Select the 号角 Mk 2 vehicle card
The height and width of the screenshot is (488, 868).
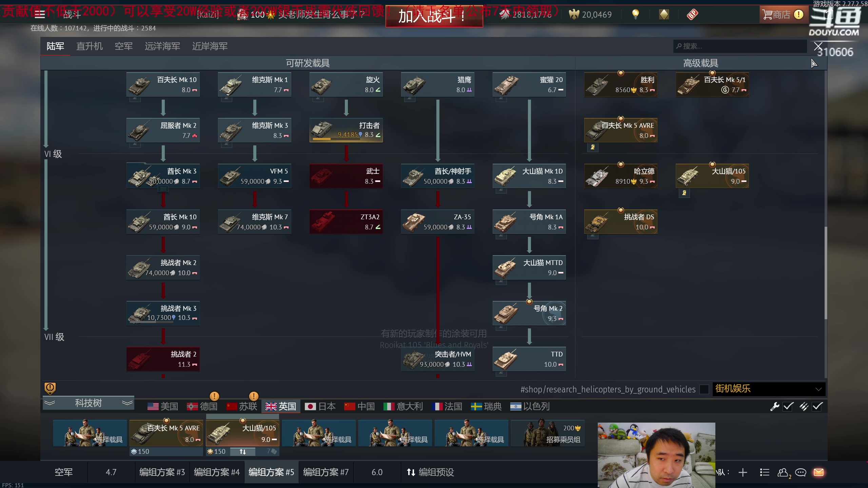click(529, 313)
